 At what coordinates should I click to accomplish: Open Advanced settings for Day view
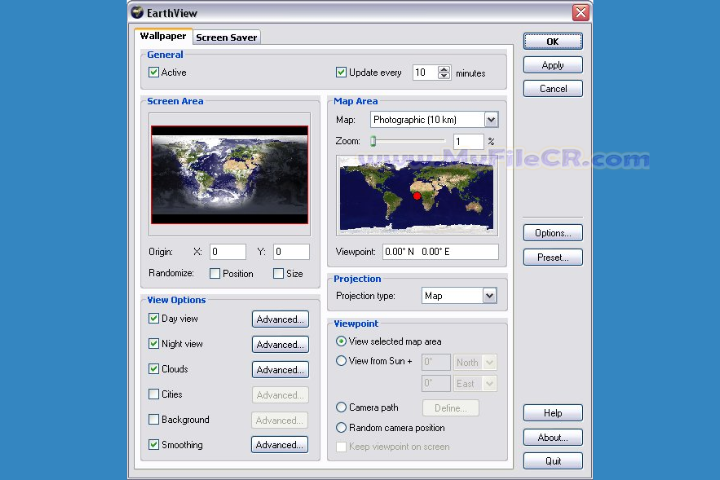280,319
